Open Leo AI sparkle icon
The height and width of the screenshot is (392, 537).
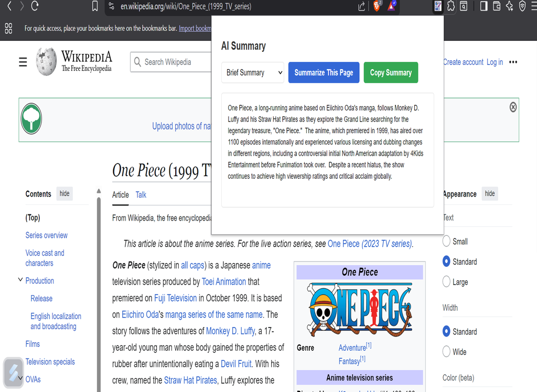point(510,6)
